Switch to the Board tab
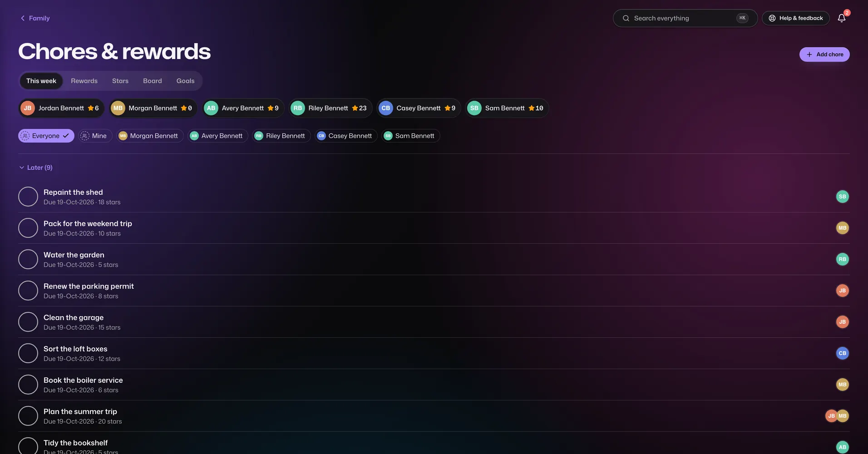 [153, 81]
